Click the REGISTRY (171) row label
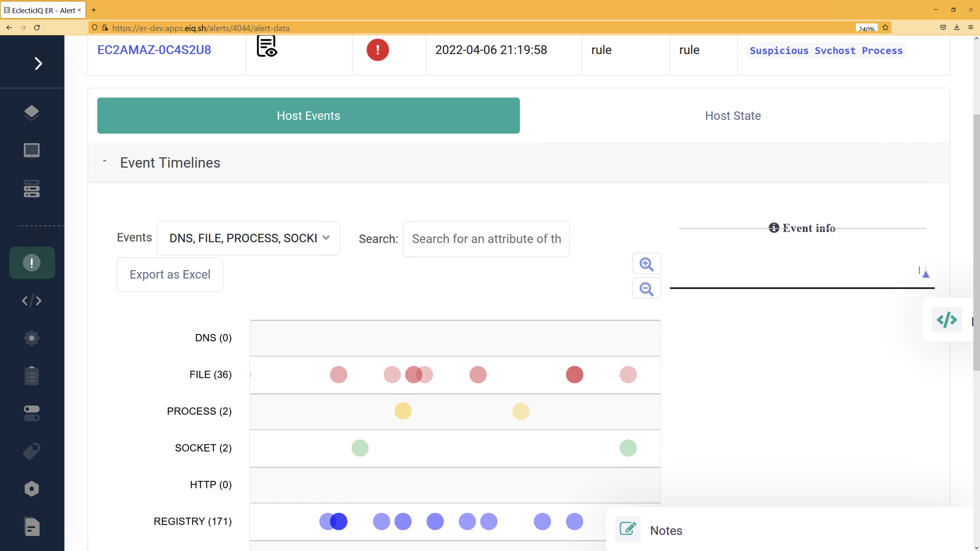980x551 pixels. pyautogui.click(x=193, y=522)
